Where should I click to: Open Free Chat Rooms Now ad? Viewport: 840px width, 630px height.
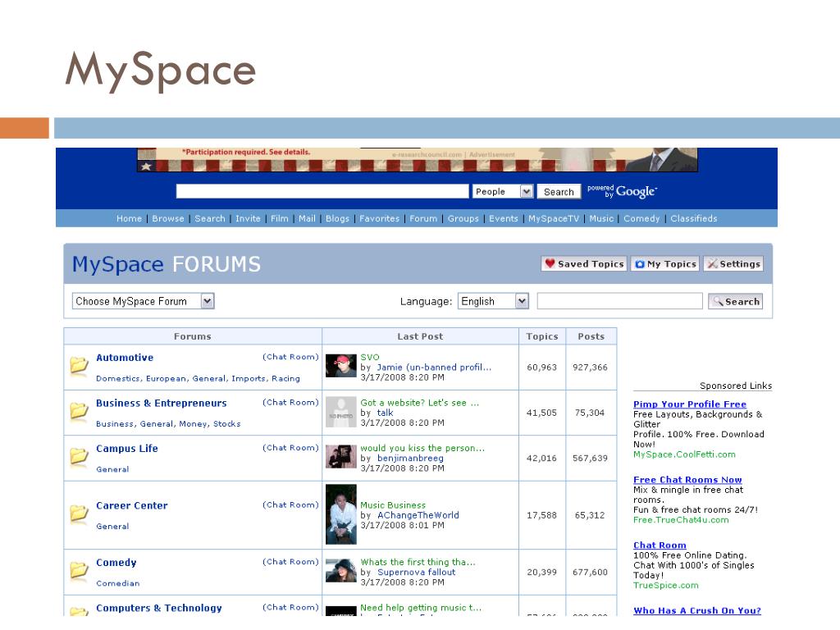point(687,480)
